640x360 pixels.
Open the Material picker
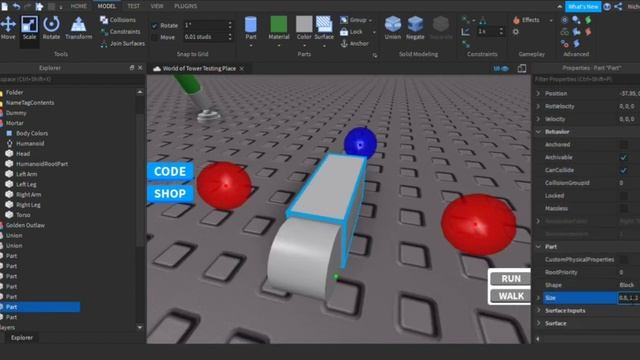[x=279, y=28]
